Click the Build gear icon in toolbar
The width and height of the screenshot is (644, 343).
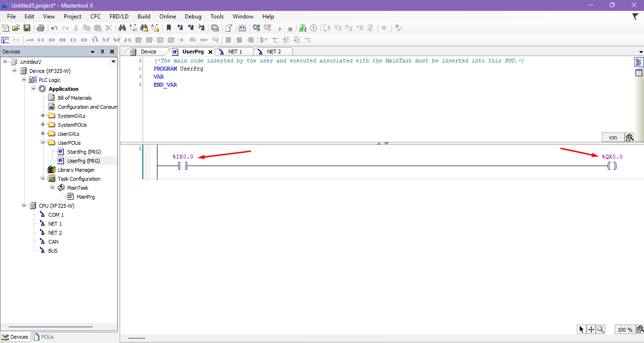[x=256, y=28]
